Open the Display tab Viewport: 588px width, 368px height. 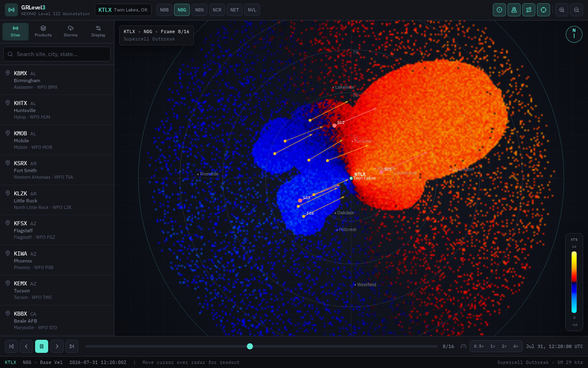coord(98,31)
